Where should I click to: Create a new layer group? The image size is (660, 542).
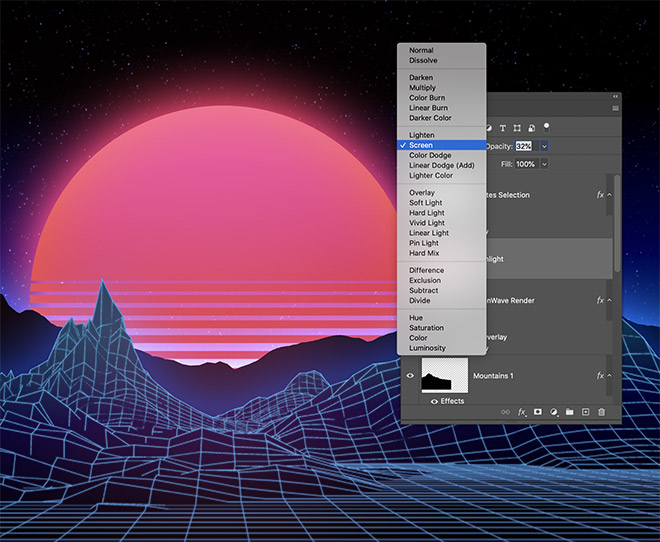[569, 412]
